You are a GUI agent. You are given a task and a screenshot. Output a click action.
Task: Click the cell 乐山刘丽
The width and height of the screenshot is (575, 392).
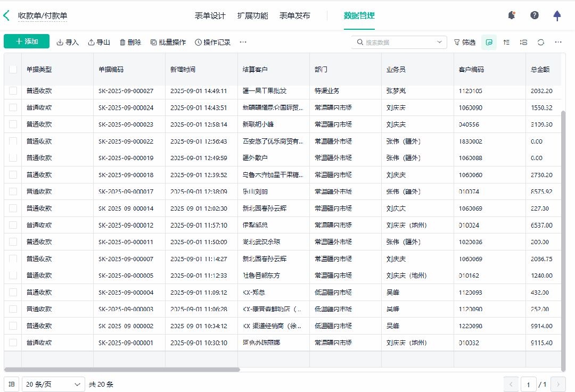pyautogui.click(x=255, y=191)
